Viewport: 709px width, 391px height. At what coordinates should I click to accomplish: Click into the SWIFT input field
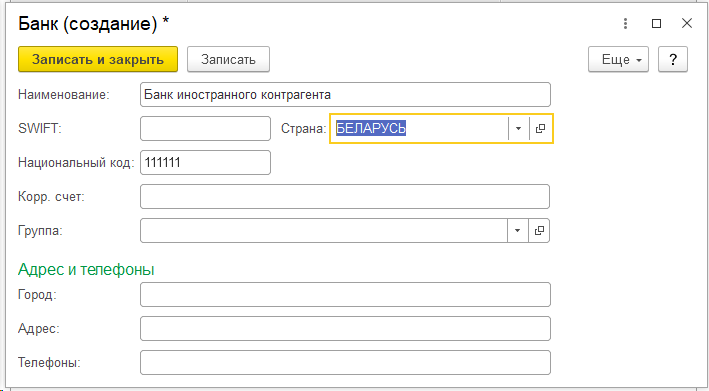(205, 128)
